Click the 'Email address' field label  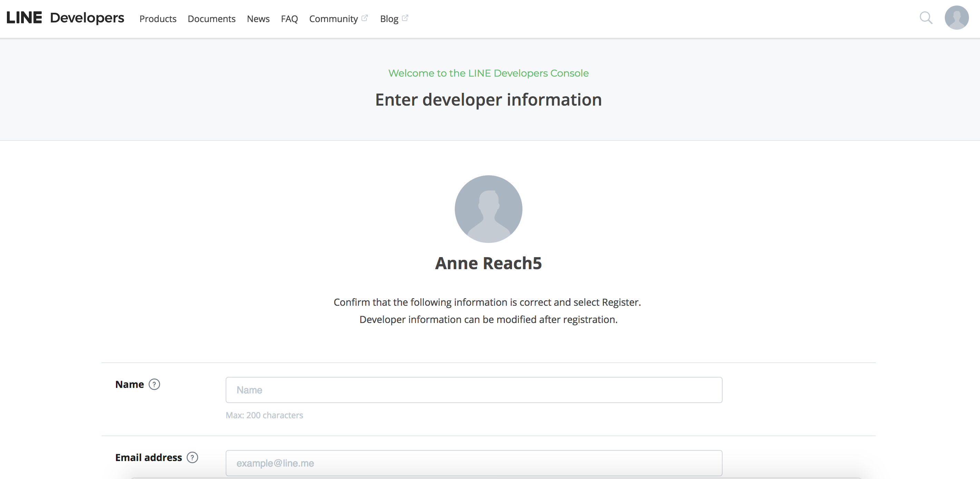[148, 457]
